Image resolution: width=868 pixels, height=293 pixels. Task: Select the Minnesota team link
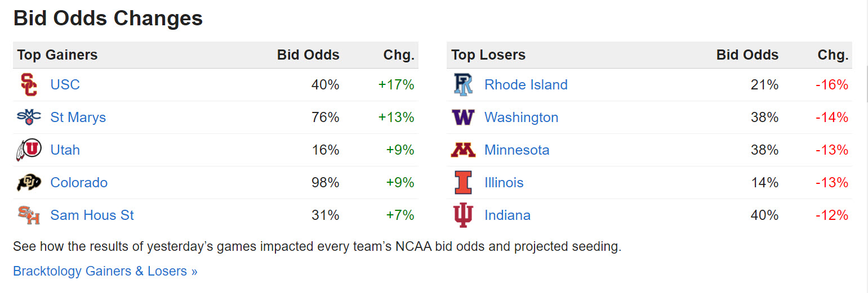(517, 150)
